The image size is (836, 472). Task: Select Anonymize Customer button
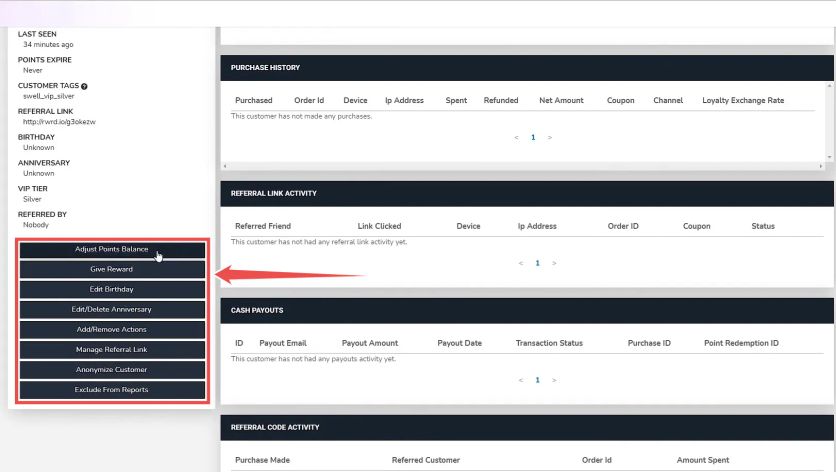point(112,370)
